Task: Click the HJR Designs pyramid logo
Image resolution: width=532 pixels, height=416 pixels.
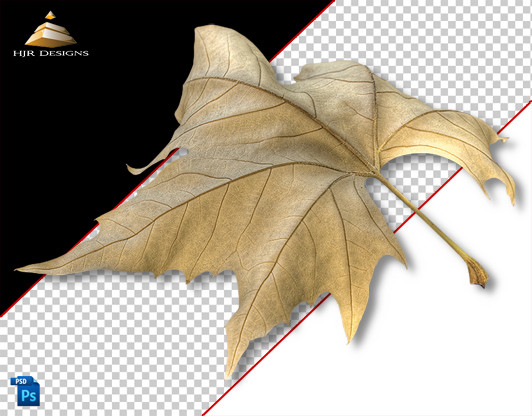Action: point(51,29)
